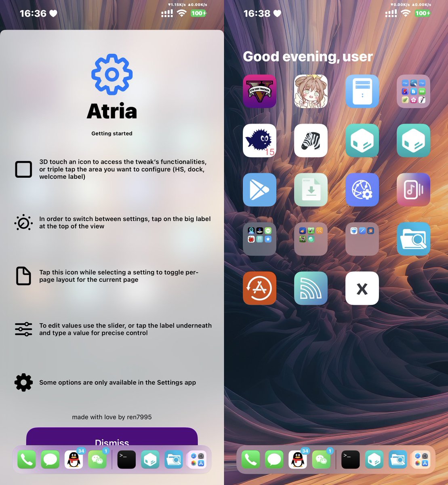The height and width of the screenshot is (485, 448).
Task: Open Terminal in the left screenshot's dock
Action: pyautogui.click(x=126, y=460)
